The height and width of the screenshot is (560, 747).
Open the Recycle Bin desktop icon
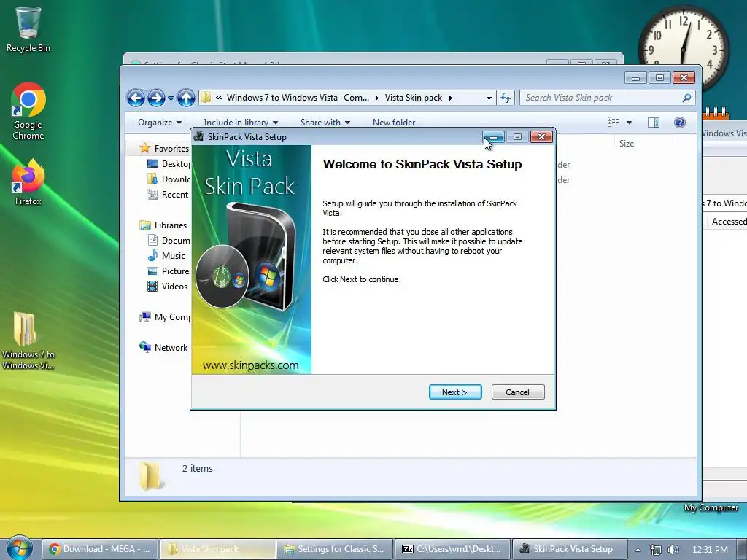(28, 29)
